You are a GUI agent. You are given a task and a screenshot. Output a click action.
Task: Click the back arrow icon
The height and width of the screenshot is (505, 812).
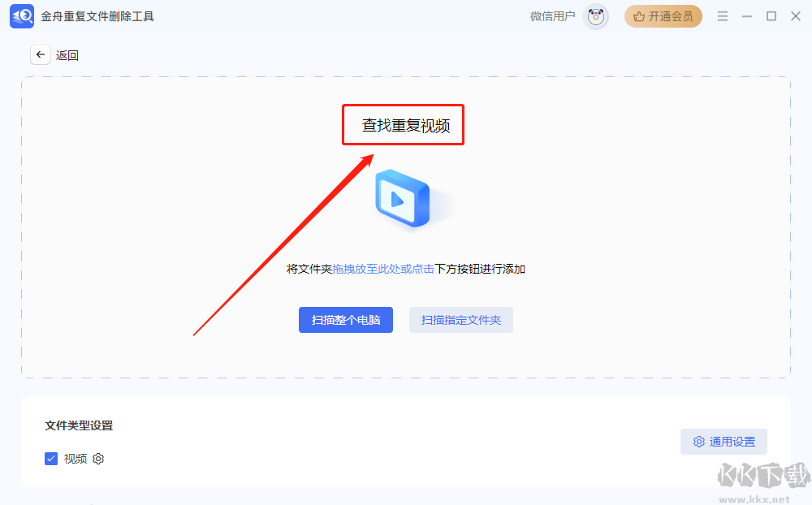point(41,54)
